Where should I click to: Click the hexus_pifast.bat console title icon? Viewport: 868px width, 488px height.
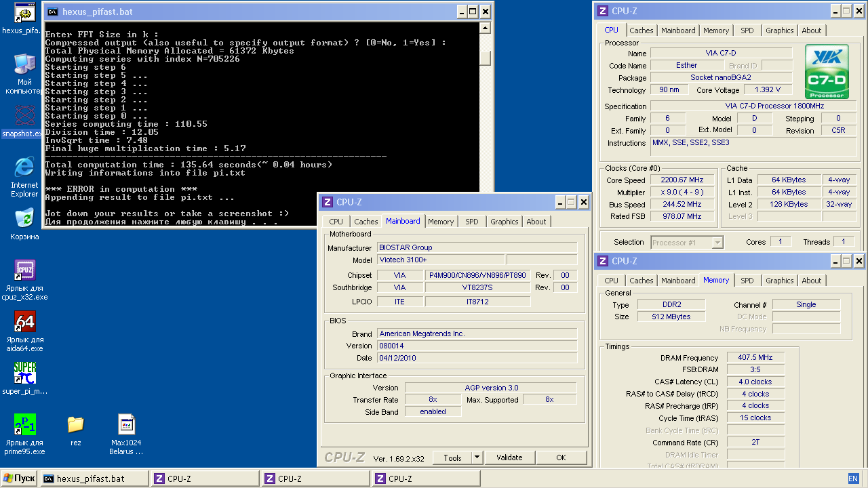click(x=52, y=11)
